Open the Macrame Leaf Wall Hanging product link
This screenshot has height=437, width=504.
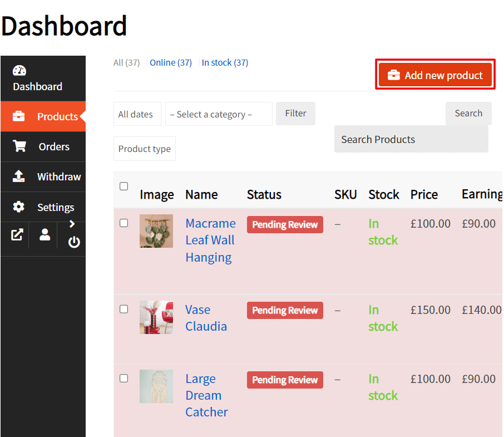[210, 240]
